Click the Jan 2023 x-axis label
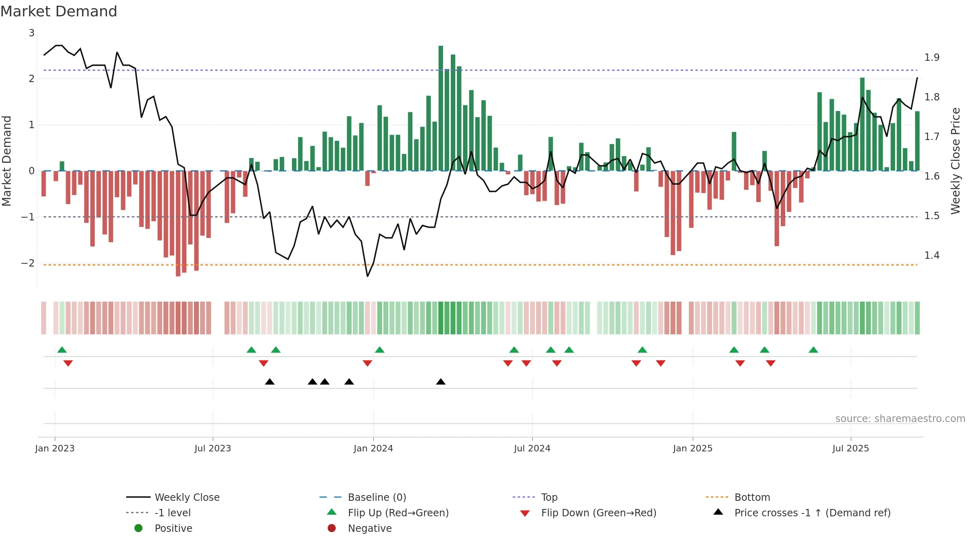This screenshot has width=980, height=551. pos(55,448)
